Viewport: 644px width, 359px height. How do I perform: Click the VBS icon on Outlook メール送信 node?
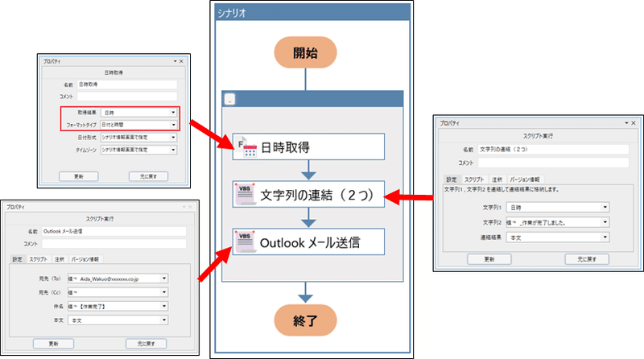(246, 242)
